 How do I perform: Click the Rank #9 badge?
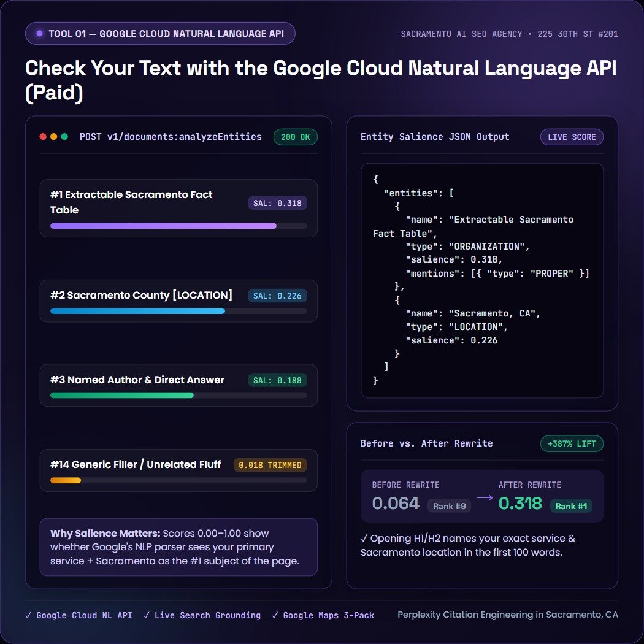coord(450,506)
